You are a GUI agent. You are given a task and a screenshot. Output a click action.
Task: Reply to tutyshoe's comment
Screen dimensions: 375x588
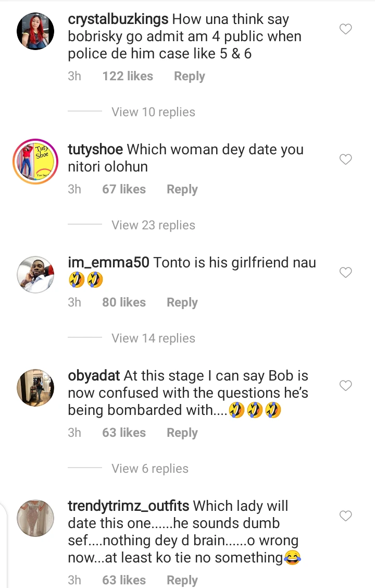[182, 189]
